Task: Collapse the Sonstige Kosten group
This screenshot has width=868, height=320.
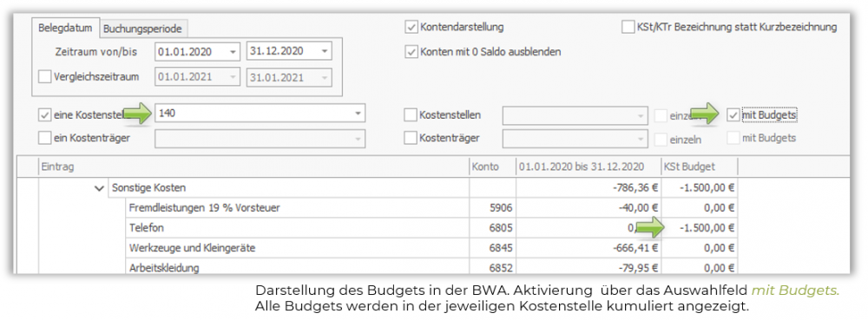Action: [100, 188]
